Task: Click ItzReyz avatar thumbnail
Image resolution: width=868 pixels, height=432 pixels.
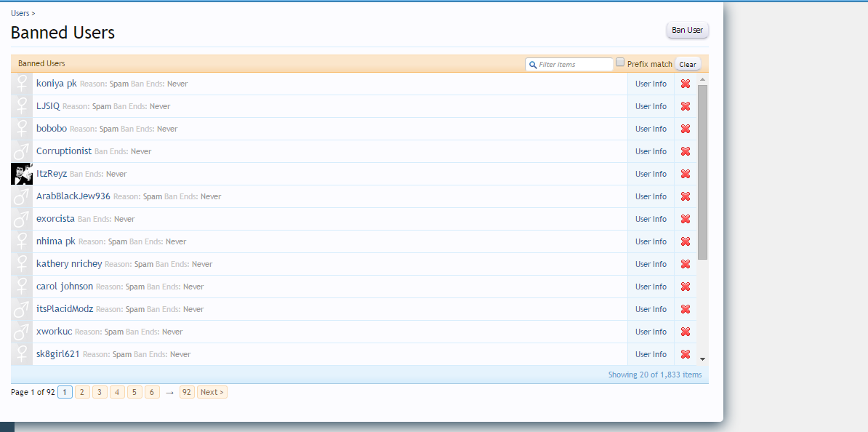Action: pos(22,174)
